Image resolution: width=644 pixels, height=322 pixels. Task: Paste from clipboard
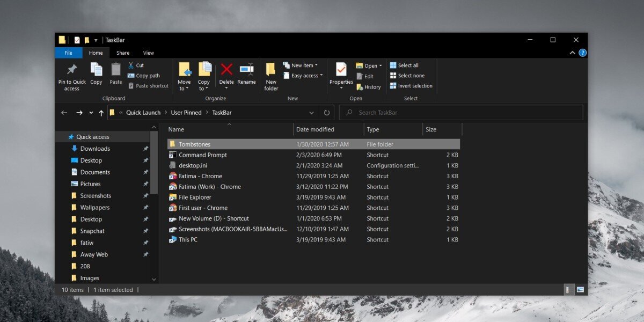point(115,75)
